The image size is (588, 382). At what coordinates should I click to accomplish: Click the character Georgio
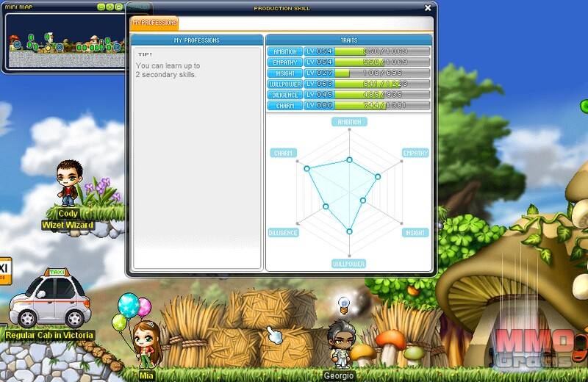340,344
